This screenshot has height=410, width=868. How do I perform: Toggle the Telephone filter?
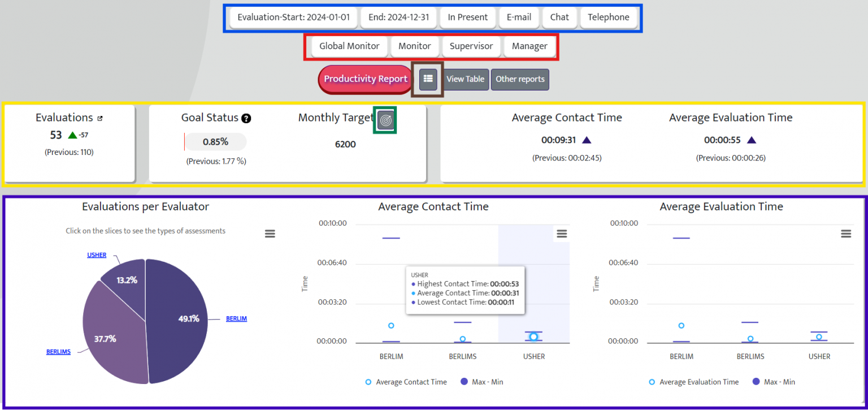click(x=609, y=17)
